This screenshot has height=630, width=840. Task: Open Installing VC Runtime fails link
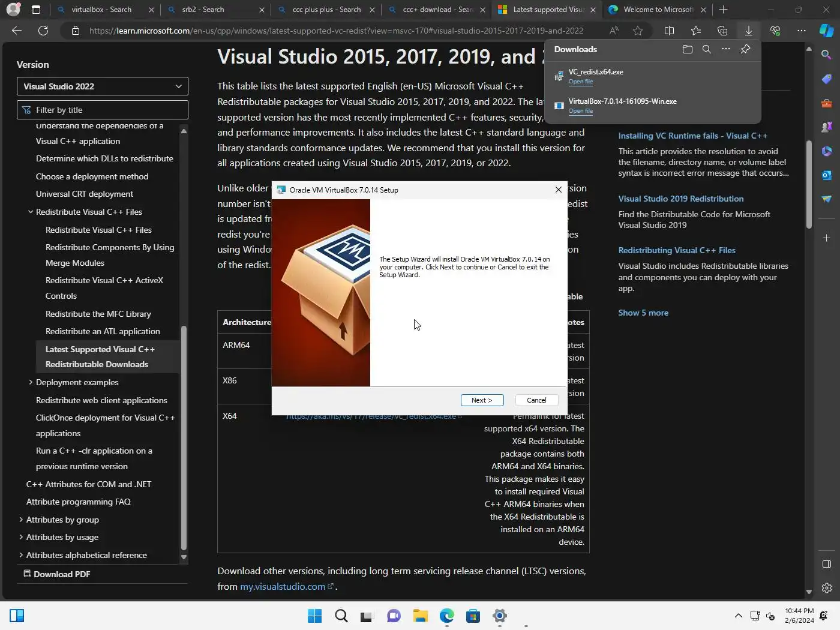(692, 136)
